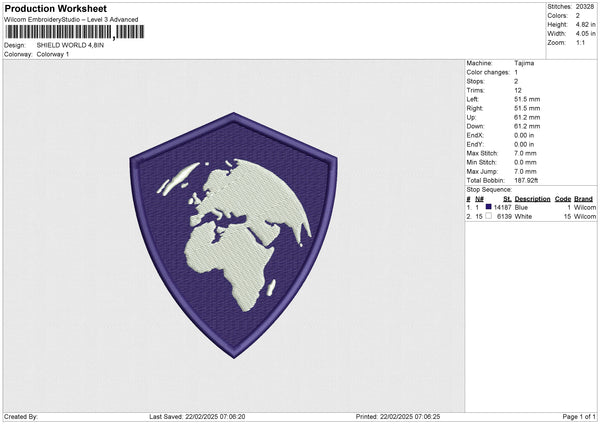Viewport: 600px width, 424px height.
Task: Select Stitches count 20328
Action: coord(585,7)
